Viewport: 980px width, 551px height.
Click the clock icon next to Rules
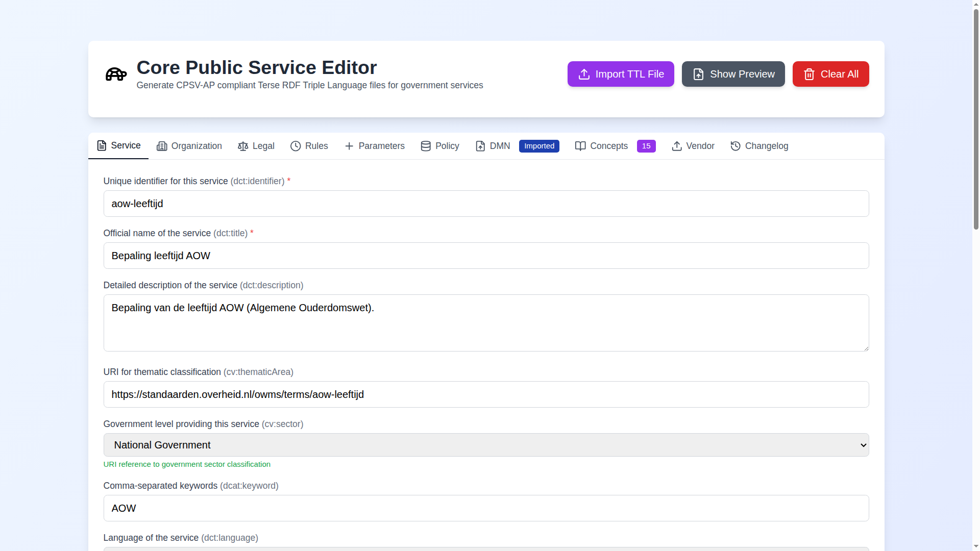295,146
